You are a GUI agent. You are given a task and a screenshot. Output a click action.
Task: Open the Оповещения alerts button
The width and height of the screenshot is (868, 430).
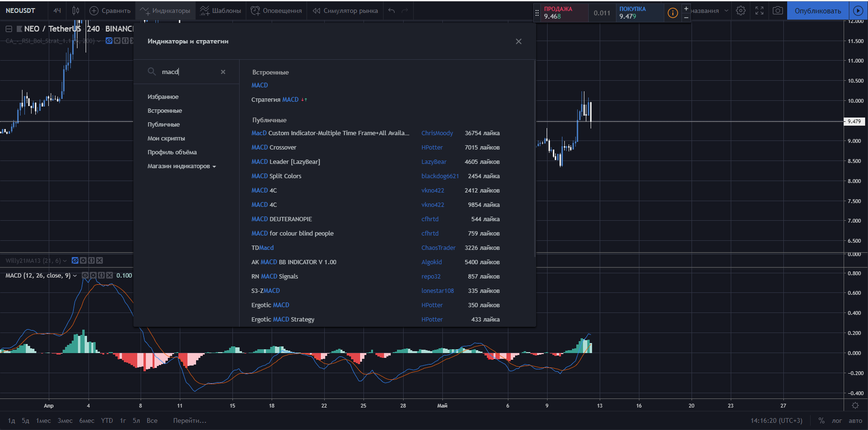tap(276, 11)
